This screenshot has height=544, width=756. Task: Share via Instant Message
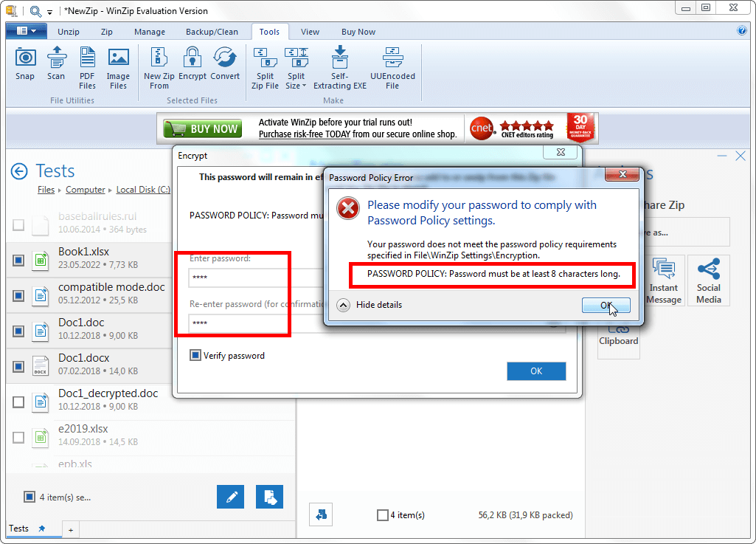[x=664, y=280]
